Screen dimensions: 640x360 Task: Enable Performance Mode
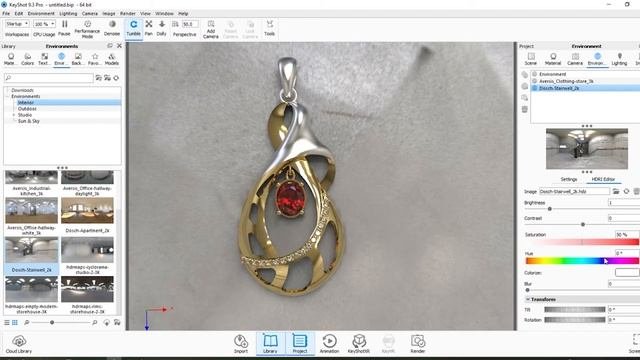[x=87, y=29]
